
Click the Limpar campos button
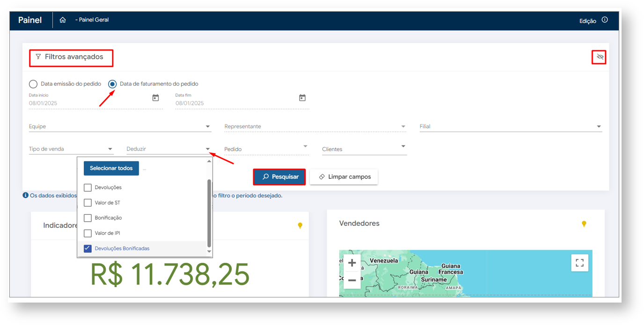(x=344, y=177)
